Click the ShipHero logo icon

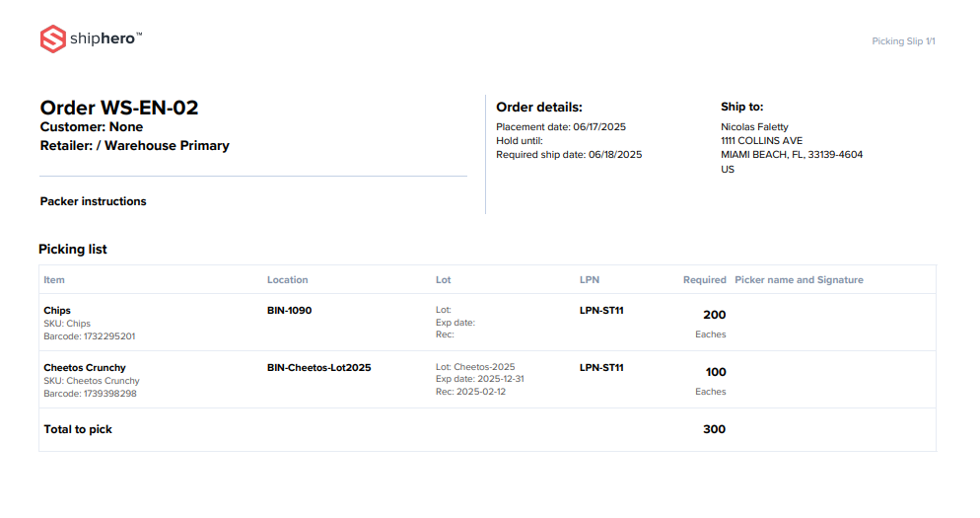click(x=52, y=39)
